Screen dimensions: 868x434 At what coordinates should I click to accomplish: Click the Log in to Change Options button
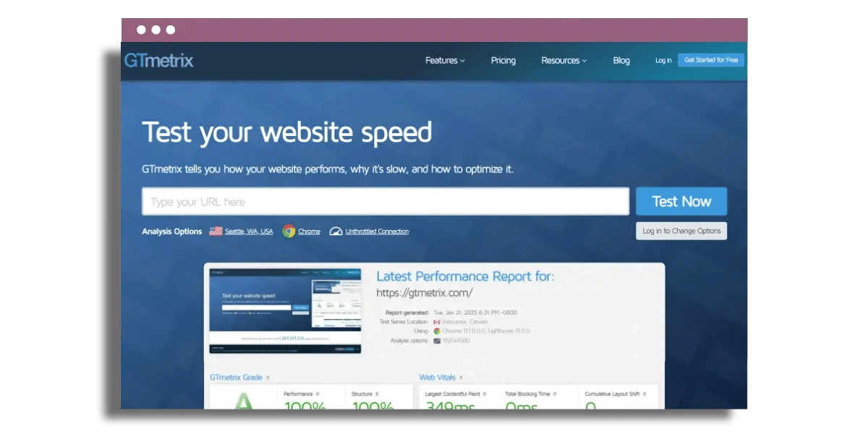point(681,231)
